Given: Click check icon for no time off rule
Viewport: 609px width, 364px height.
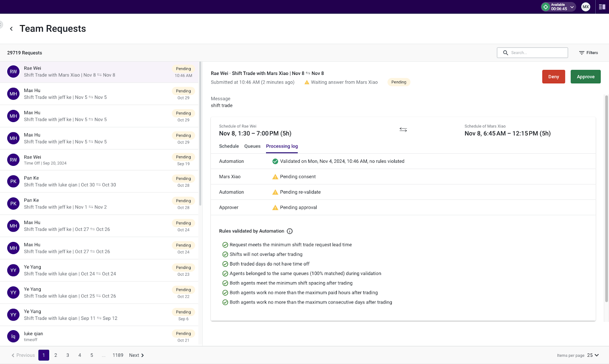Looking at the screenshot, I should [x=225, y=264].
